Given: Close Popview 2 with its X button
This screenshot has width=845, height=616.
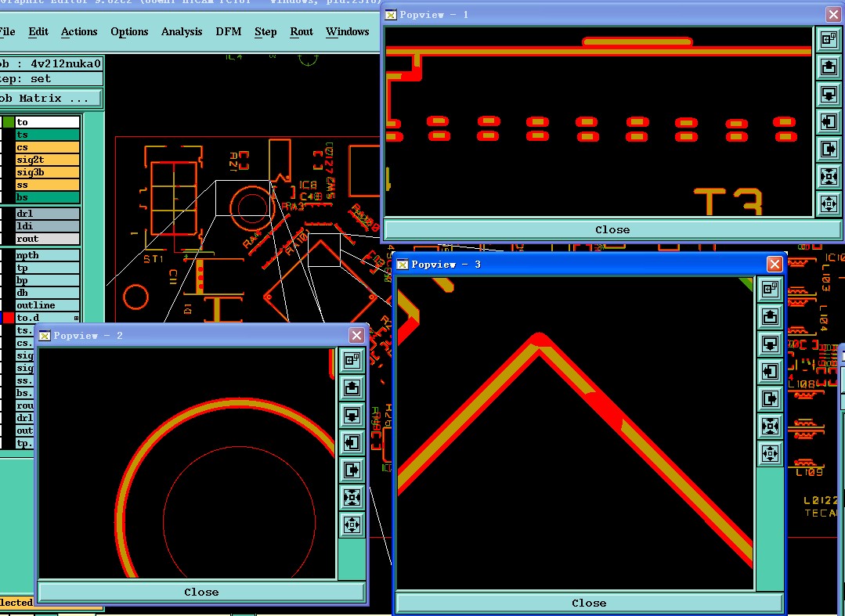Looking at the screenshot, I should (357, 336).
